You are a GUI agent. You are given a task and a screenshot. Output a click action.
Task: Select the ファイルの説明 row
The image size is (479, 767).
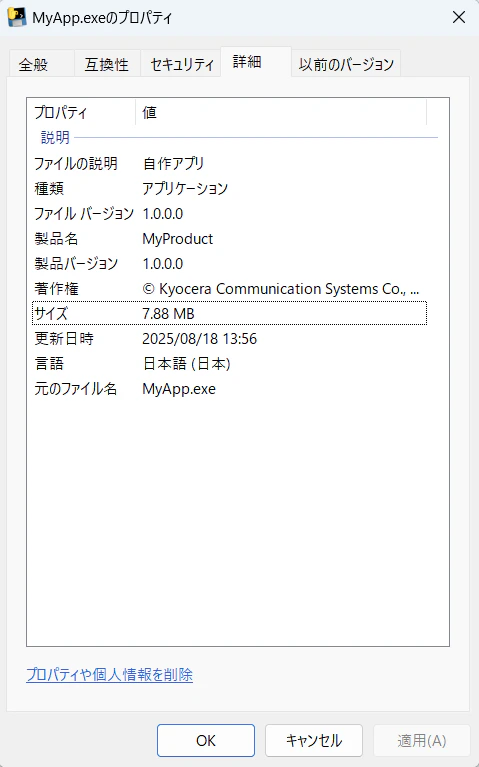[229, 163]
